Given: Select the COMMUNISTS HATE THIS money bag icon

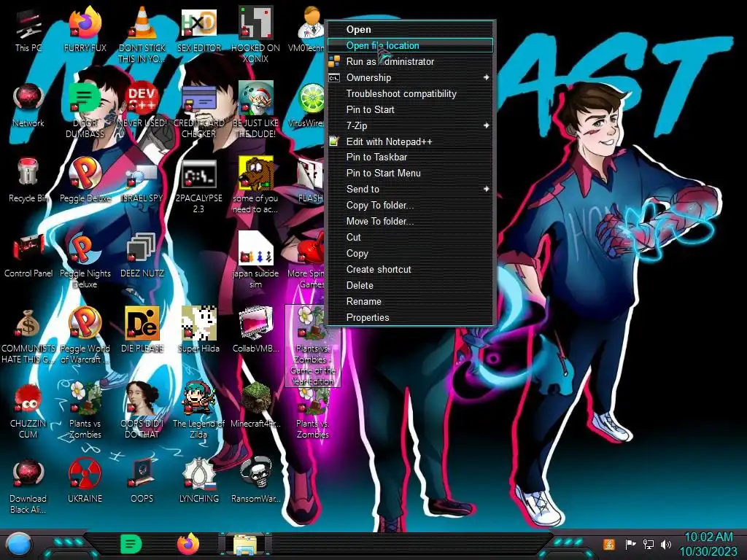Looking at the screenshot, I should click(x=28, y=336).
